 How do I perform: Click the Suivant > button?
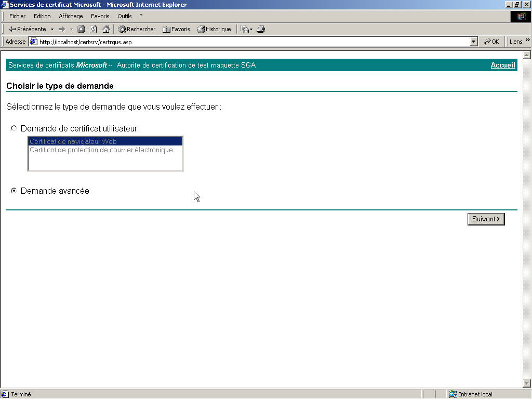(486, 219)
